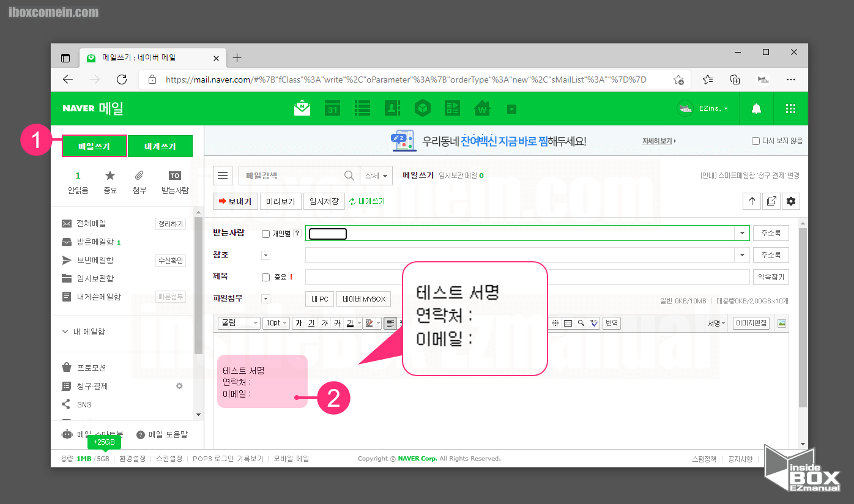Switch to the 내게쓰기 tab
This screenshot has height=504, width=854.
click(x=160, y=146)
